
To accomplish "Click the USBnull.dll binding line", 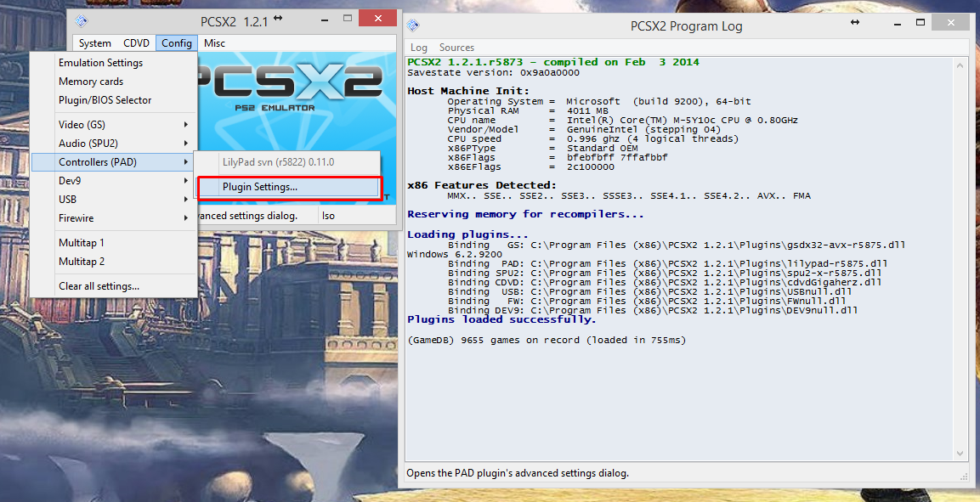I will tap(649, 292).
